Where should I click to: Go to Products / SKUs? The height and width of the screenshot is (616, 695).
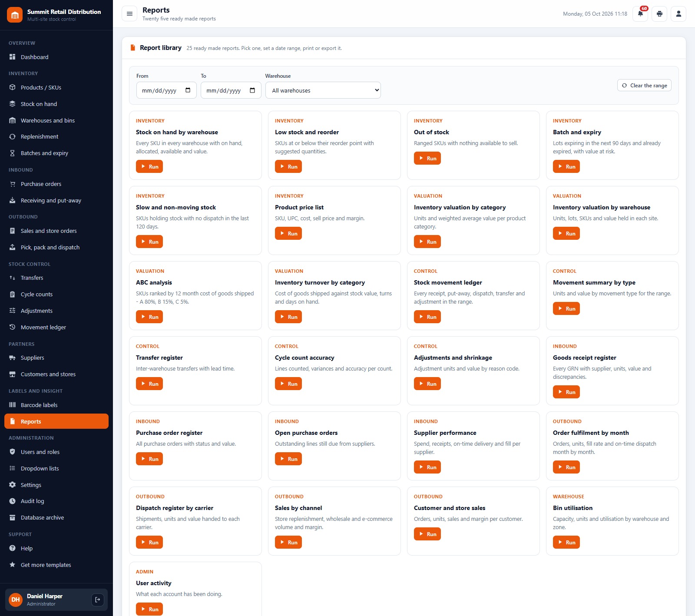pyautogui.click(x=56, y=87)
